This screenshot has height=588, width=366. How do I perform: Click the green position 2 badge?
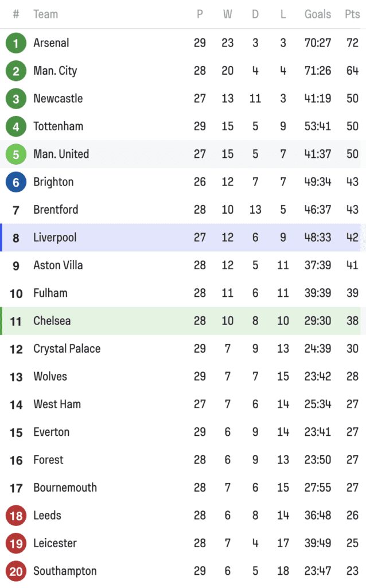pos(16,71)
